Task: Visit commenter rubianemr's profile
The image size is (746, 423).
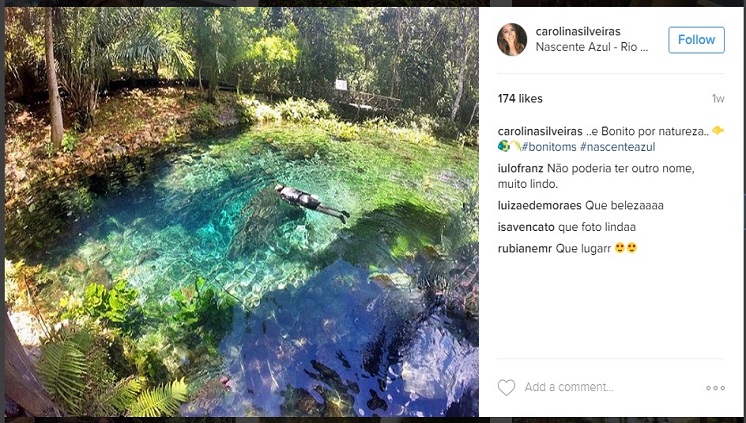Action: [525, 248]
